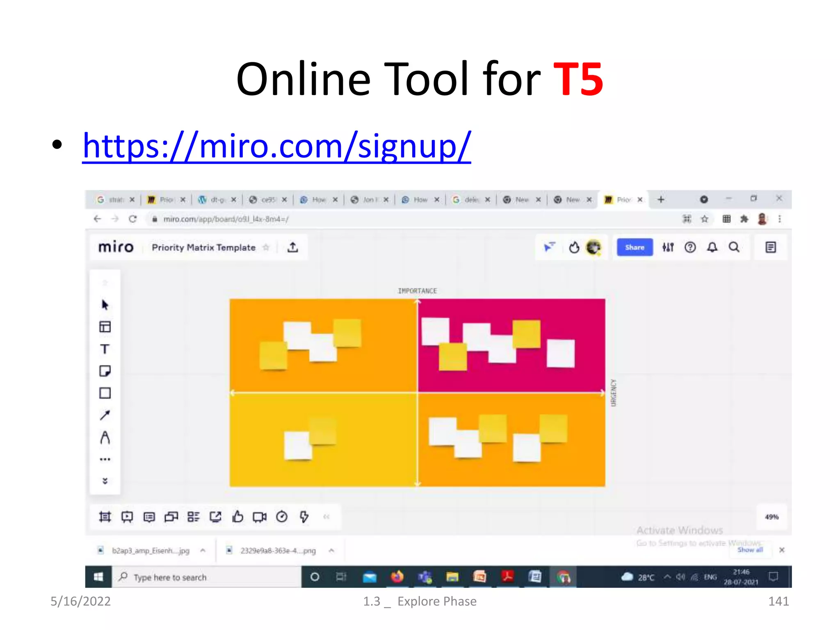Open File Explorer from the taskbar

coord(452,577)
